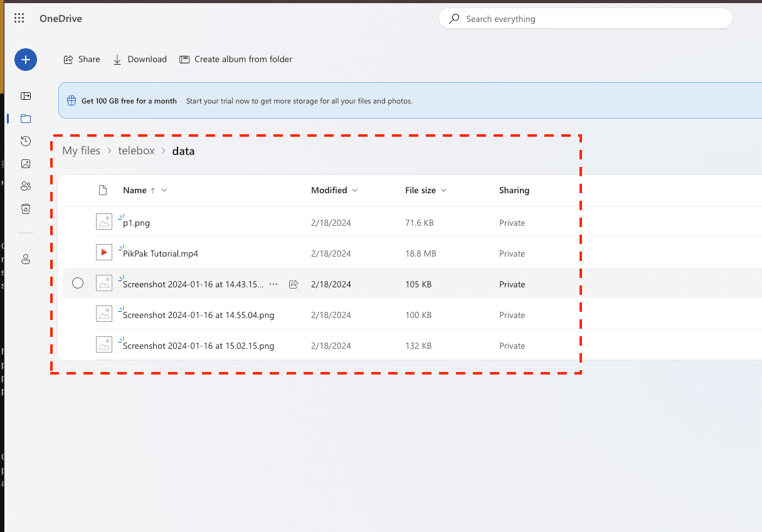Image resolution: width=762 pixels, height=532 pixels.
Task: Click the blue Add new plus button
Action: (26, 60)
